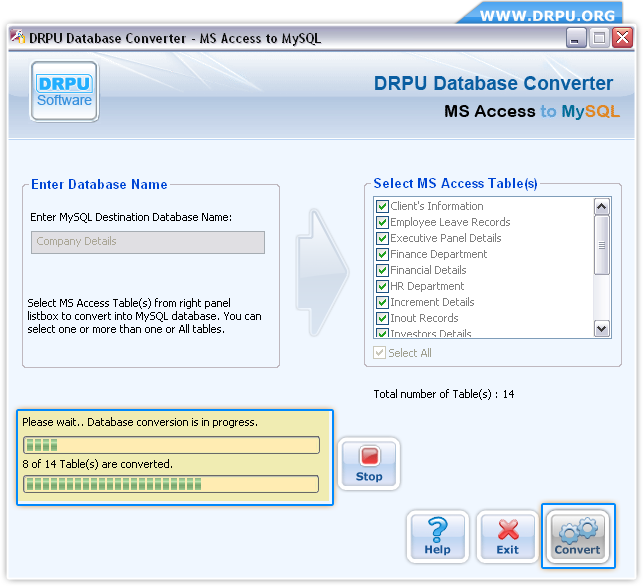Toggle the Select All checkbox
Viewport: 643px width, 586px height.
click(379, 353)
